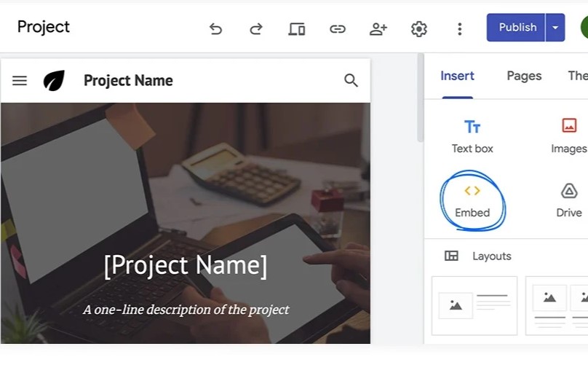Share with others via add-person icon
Screen dimensions: 588x365
coord(378,28)
